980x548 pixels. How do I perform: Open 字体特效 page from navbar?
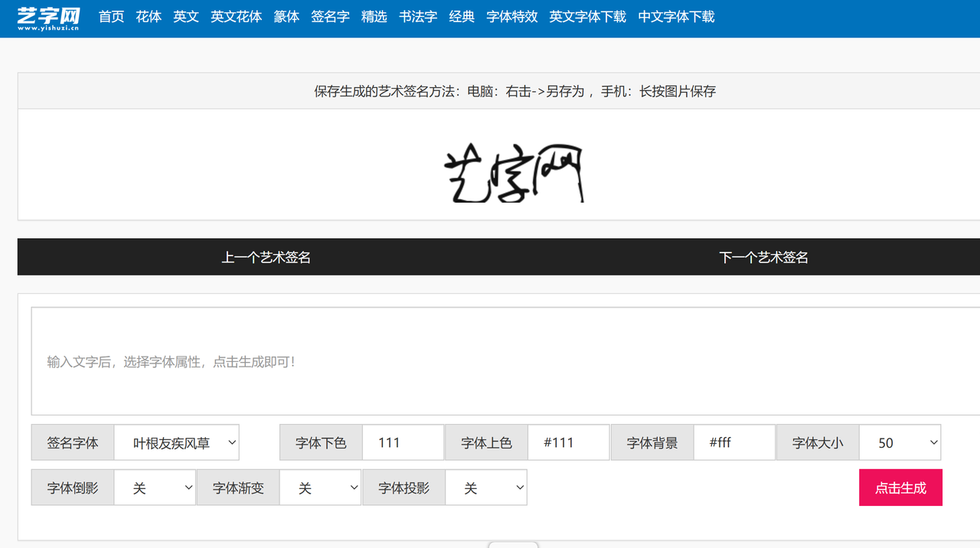[511, 17]
